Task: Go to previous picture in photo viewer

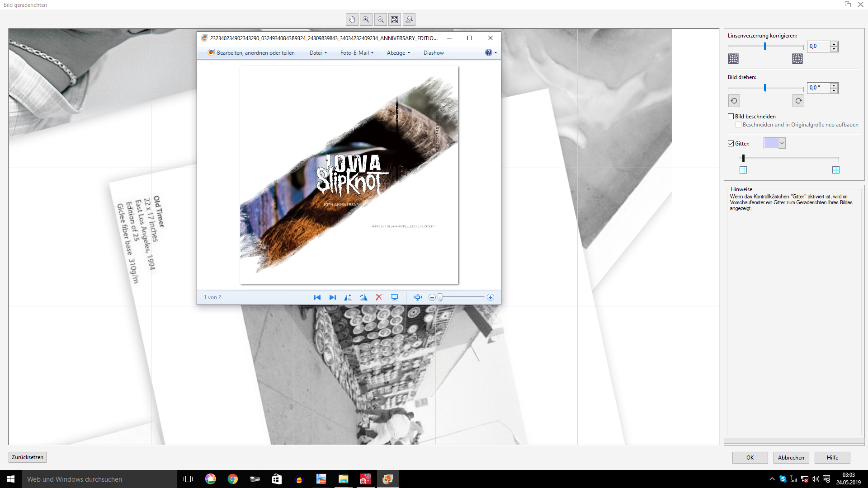Action: pyautogui.click(x=317, y=297)
